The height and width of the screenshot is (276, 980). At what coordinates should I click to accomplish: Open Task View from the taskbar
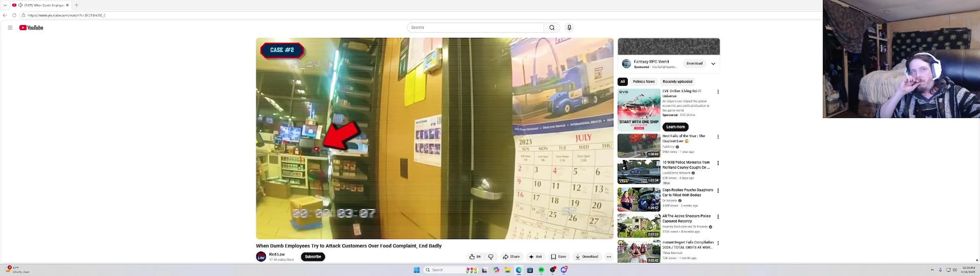pos(484,270)
